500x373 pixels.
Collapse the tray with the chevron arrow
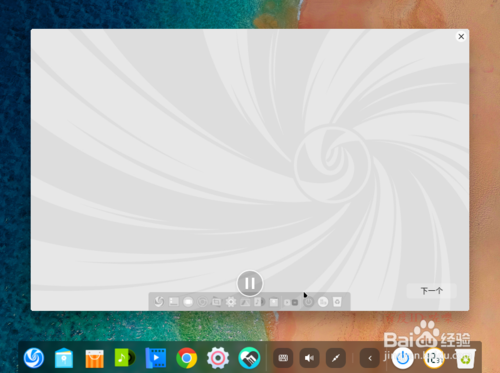[x=370, y=358]
